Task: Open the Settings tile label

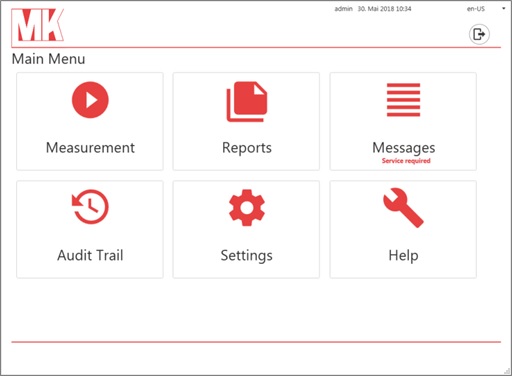Action: coord(247,256)
